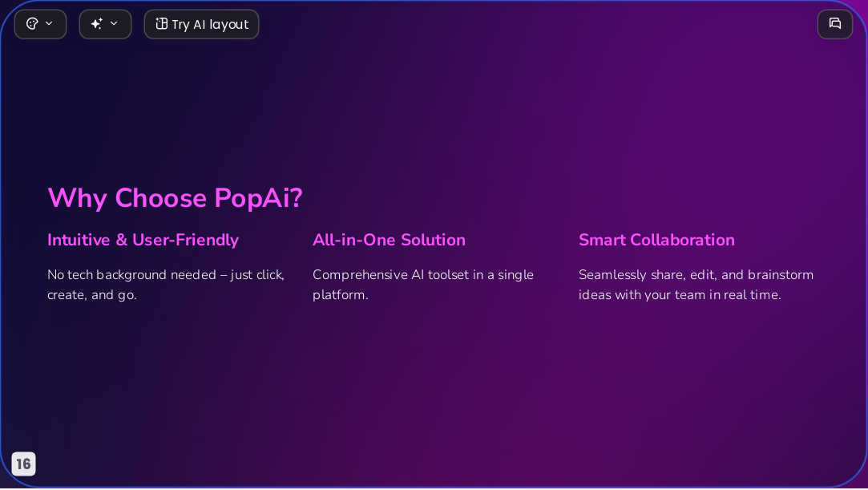Click the Try AI layout button

(x=201, y=24)
